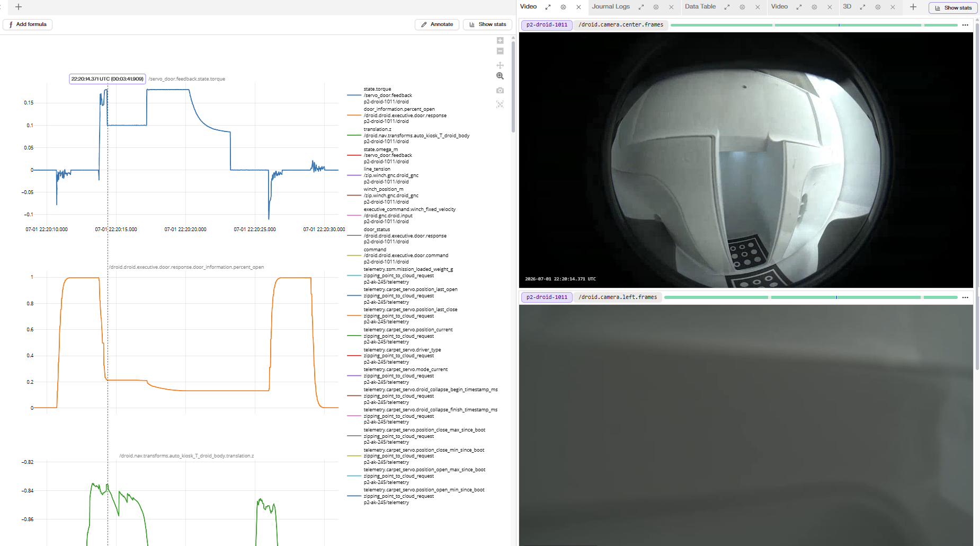The width and height of the screenshot is (980, 546).
Task: Click Show stats beside the panel tabs
Action: coord(953,8)
